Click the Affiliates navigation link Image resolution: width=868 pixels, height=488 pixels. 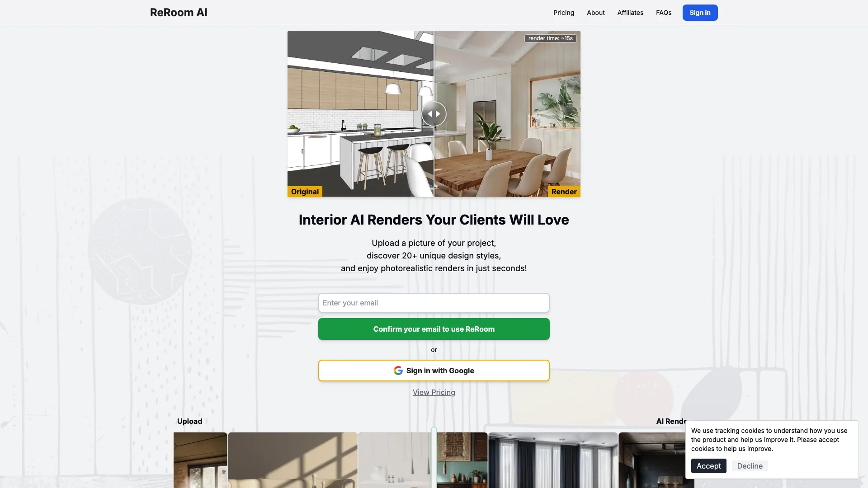[630, 13]
